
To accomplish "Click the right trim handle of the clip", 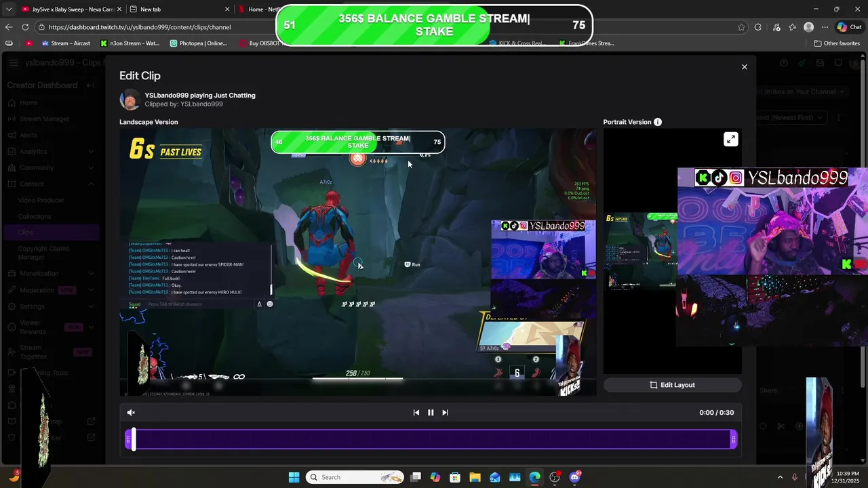I will (x=734, y=440).
